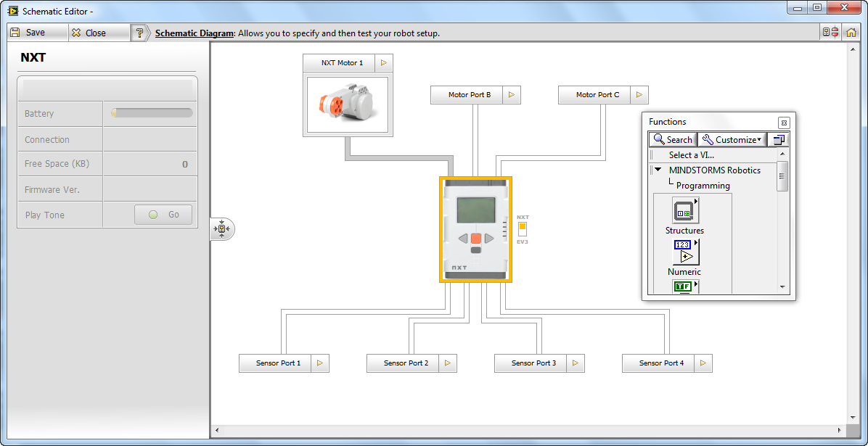Open the Customize dropdown in Functions palette
The height and width of the screenshot is (446, 868).
[x=732, y=139]
